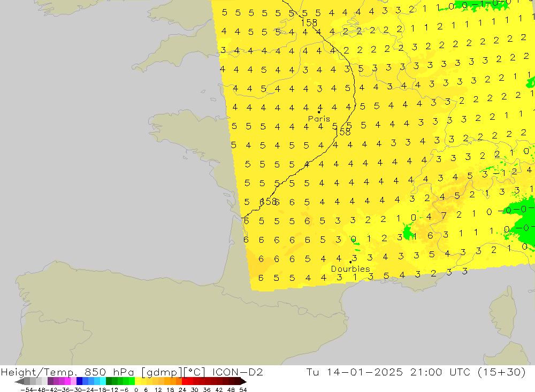This screenshot has width=535, height=392.
Task: Click the right arrow of the color legend
Action: (243, 381)
